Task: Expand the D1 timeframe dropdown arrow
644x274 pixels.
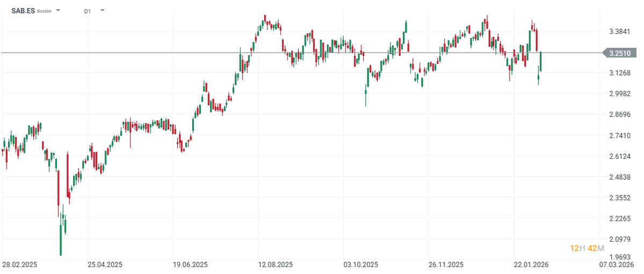Action: [x=102, y=11]
